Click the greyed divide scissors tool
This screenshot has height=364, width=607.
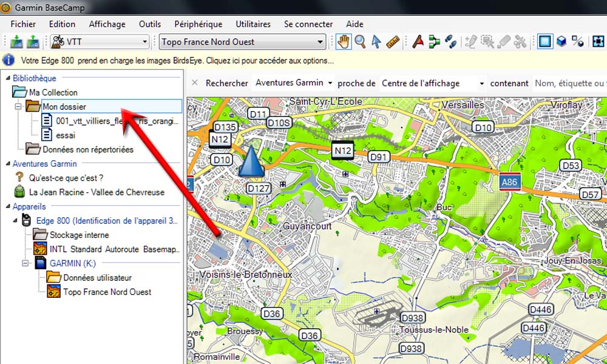point(520,41)
